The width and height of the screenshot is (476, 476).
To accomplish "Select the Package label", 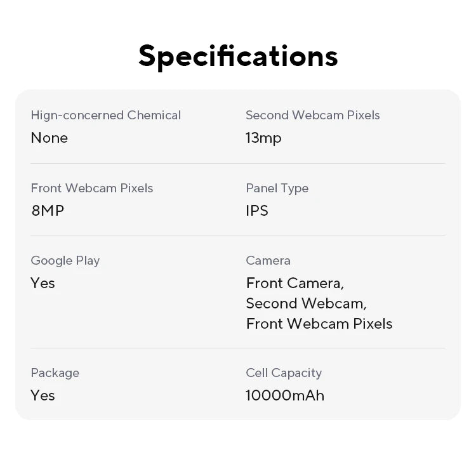I will tap(55, 373).
